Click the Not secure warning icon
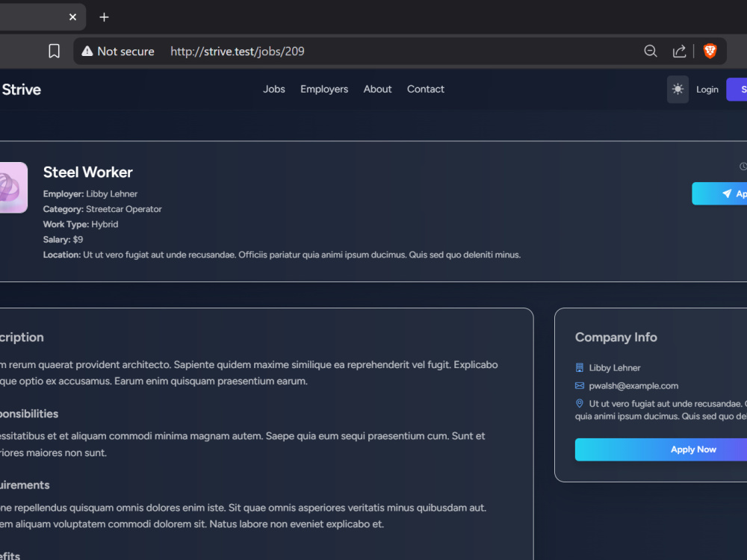This screenshot has width=747, height=560. (87, 51)
